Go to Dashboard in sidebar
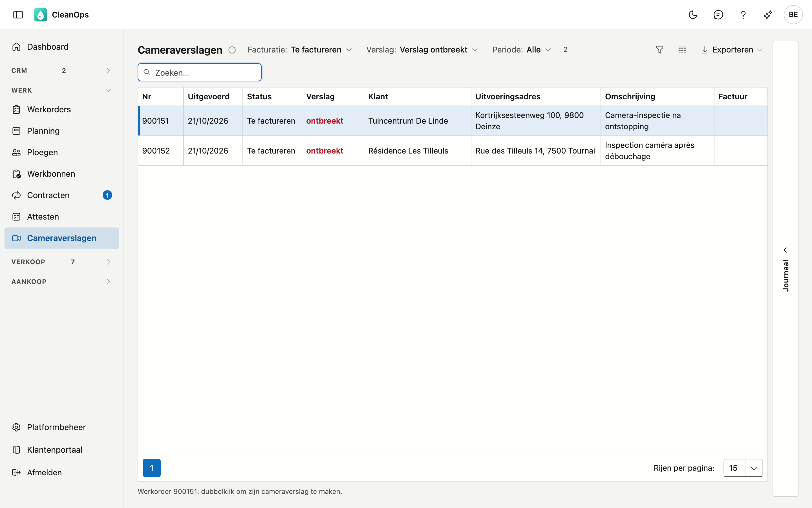 (x=61, y=47)
